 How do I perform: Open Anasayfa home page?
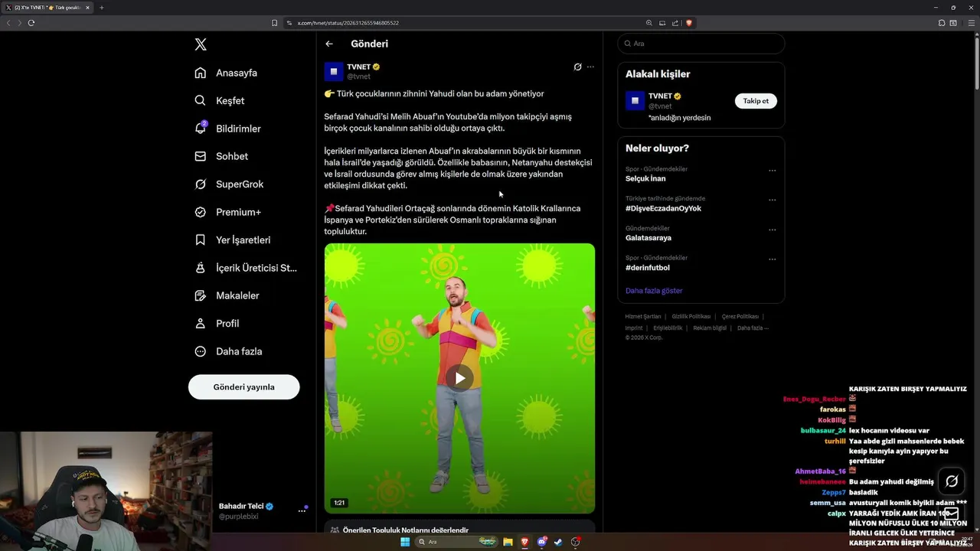[226, 73]
